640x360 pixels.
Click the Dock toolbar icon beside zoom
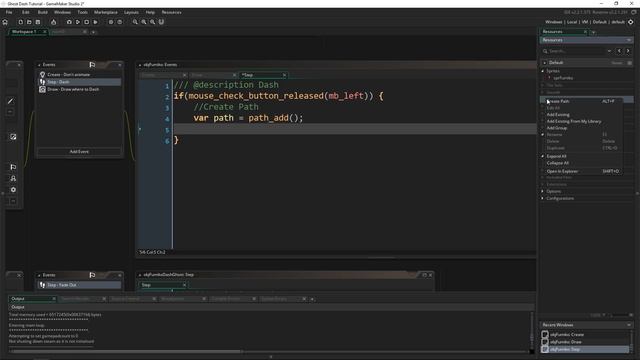161,22
